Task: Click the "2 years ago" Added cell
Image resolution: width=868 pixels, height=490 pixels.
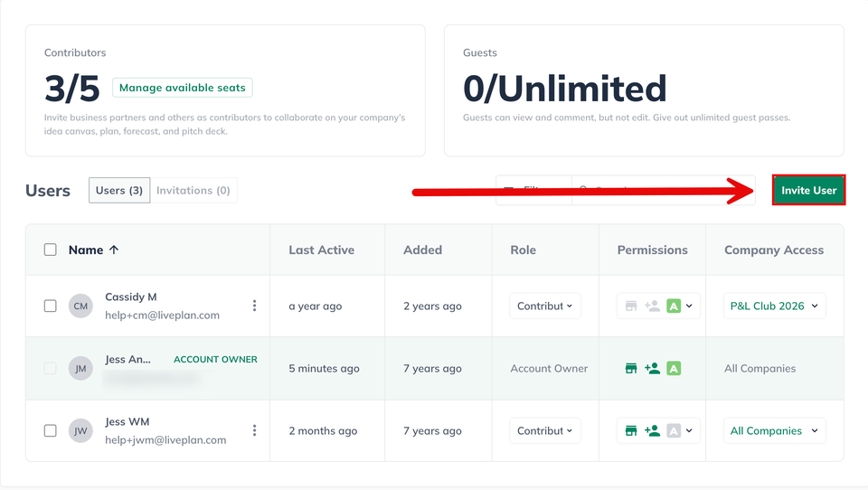Action: tap(432, 306)
